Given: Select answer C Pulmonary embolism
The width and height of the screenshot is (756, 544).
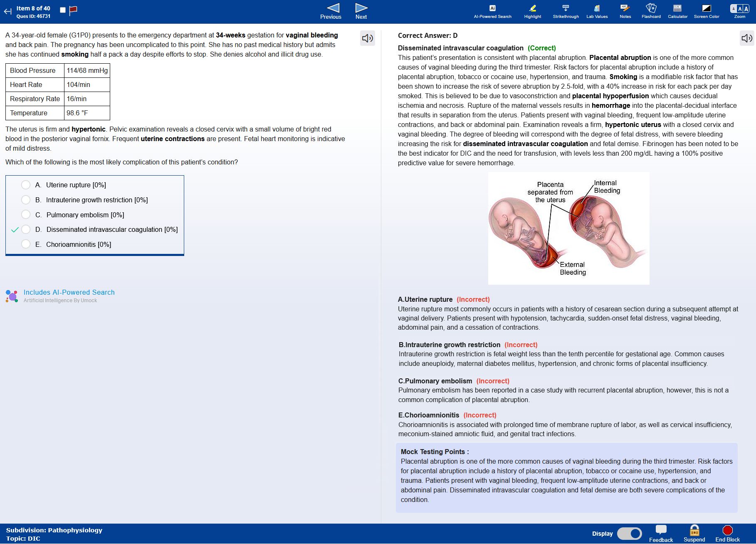Looking at the screenshot, I should [26, 215].
